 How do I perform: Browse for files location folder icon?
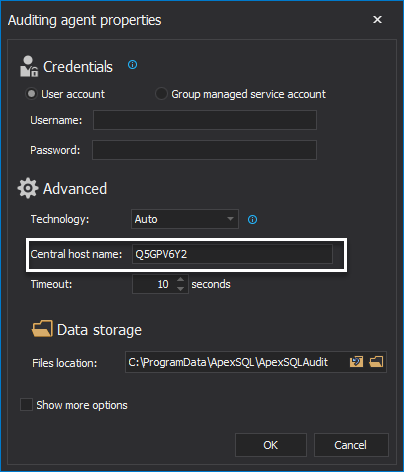click(376, 362)
